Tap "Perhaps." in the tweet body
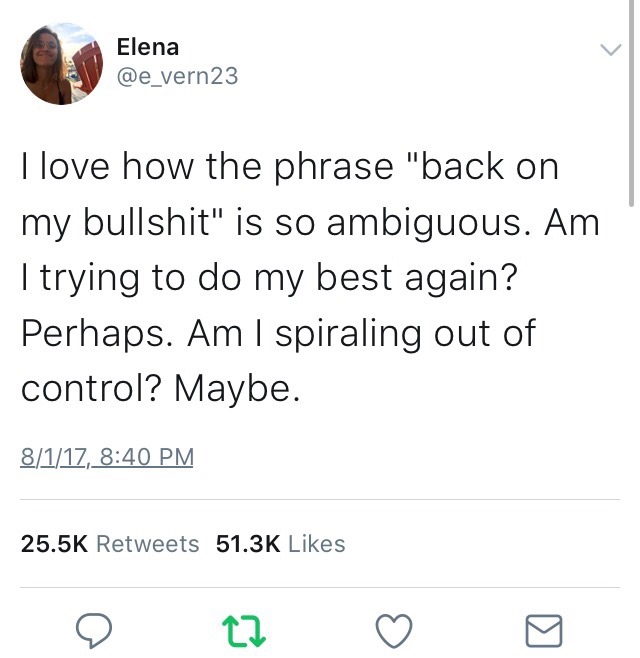The height and width of the screenshot is (658, 640). pyautogui.click(x=95, y=332)
